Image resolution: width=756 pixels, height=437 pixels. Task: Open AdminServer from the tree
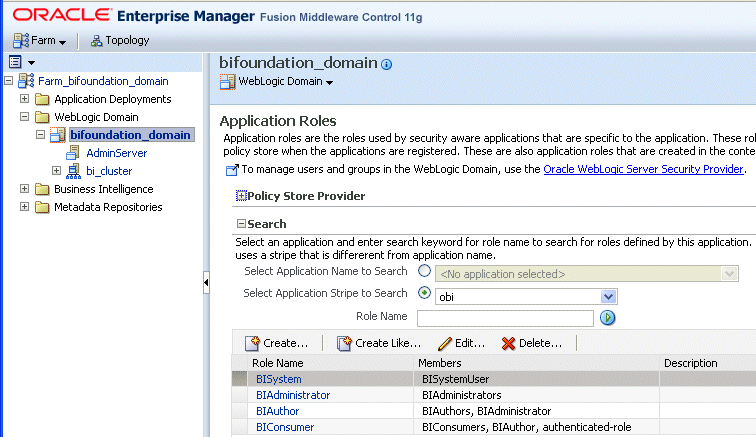(x=117, y=153)
